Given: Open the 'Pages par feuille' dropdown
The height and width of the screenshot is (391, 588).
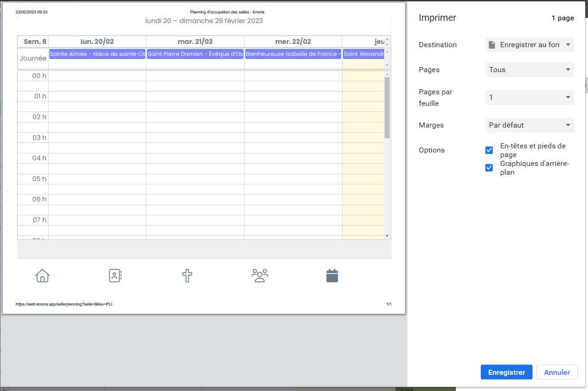Looking at the screenshot, I should click(530, 98).
